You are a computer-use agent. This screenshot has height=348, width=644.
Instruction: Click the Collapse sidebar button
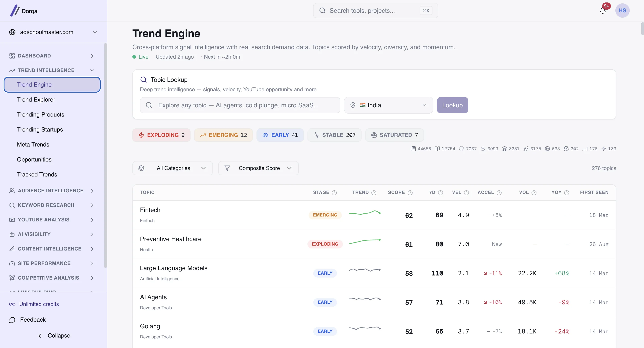point(54,335)
